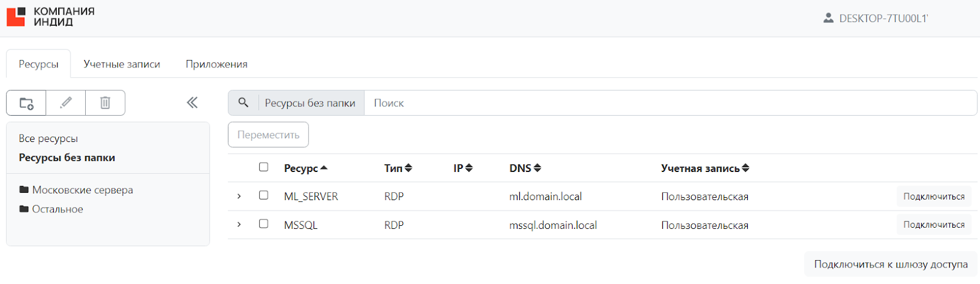980x284 pixels.
Task: Click the user profile icon
Action: (x=828, y=18)
